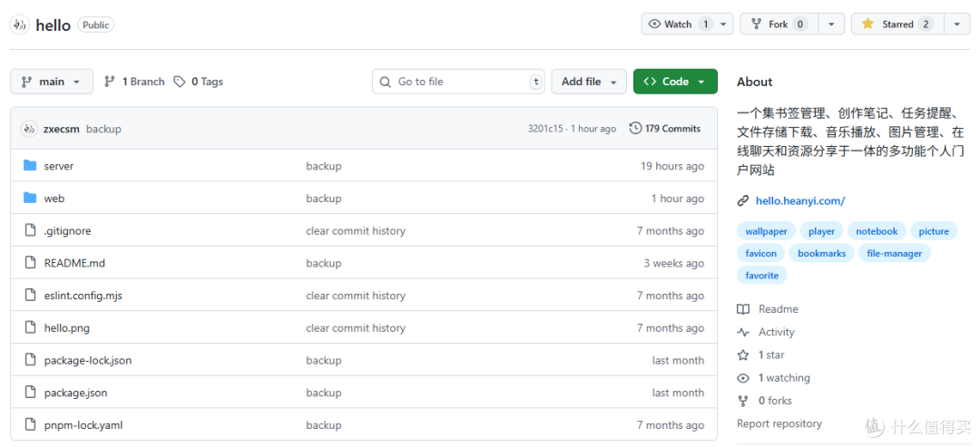This screenshot has width=980, height=447.
Task: Select the player topic tag
Action: tap(821, 231)
